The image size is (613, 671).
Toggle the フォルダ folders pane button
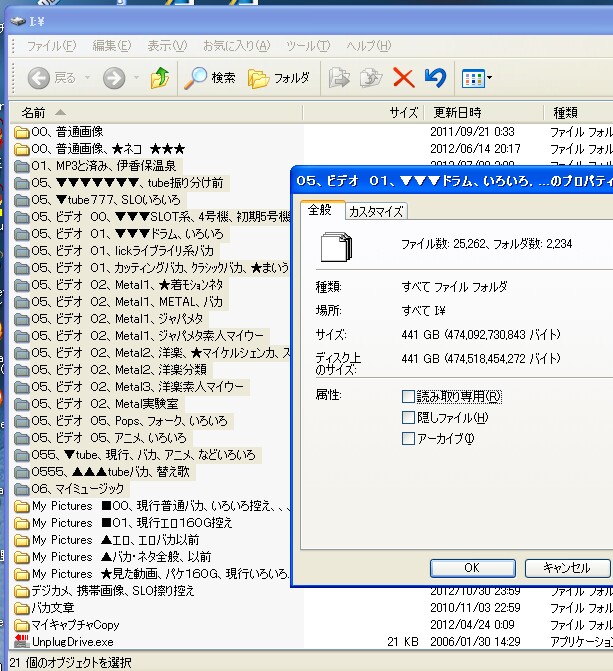(279, 78)
